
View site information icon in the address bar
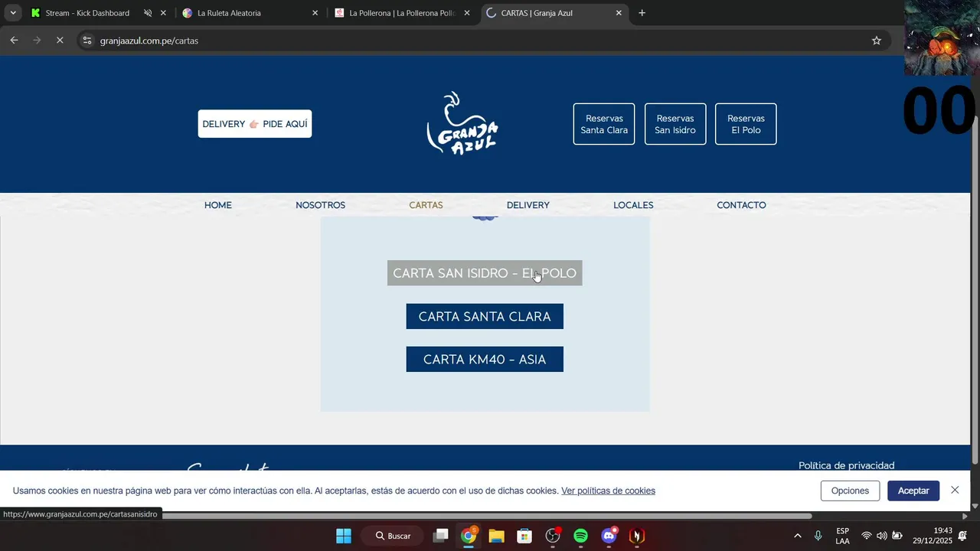tap(87, 41)
